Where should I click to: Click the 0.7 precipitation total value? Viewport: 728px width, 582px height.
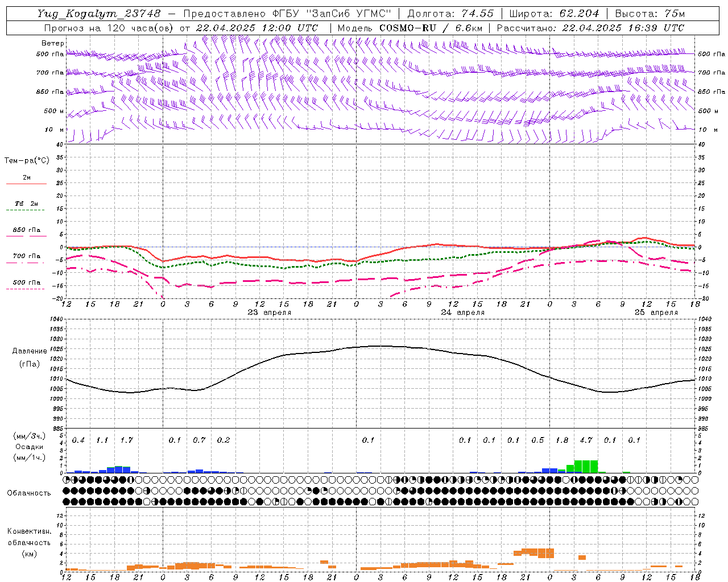click(x=199, y=440)
